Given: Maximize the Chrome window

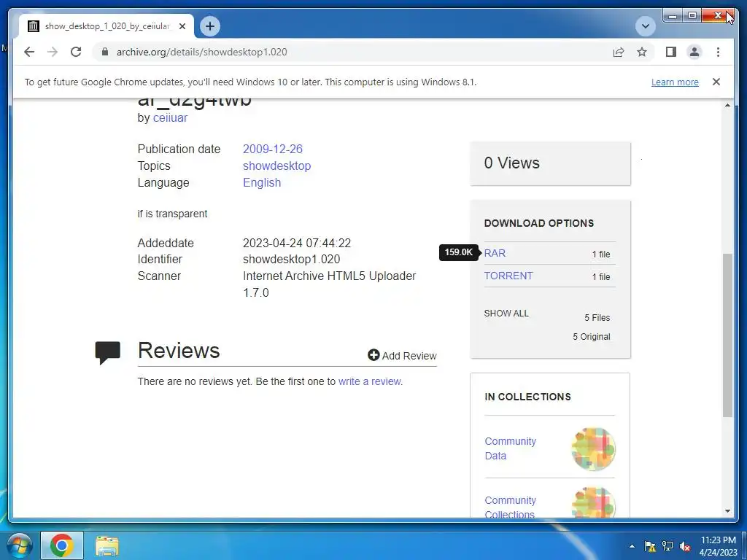Looking at the screenshot, I should (x=692, y=16).
